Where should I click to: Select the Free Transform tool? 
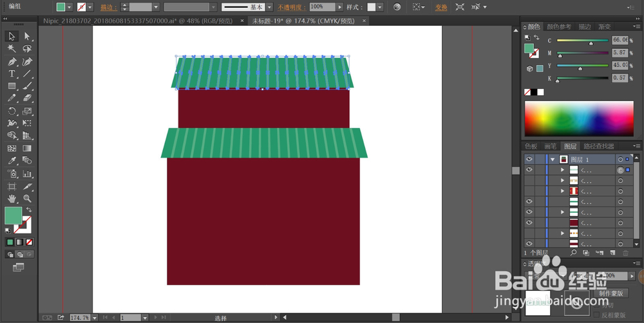point(27,123)
